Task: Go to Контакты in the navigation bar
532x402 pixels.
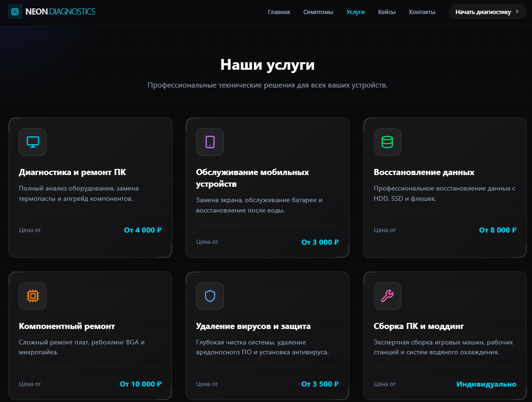Action: [x=422, y=12]
